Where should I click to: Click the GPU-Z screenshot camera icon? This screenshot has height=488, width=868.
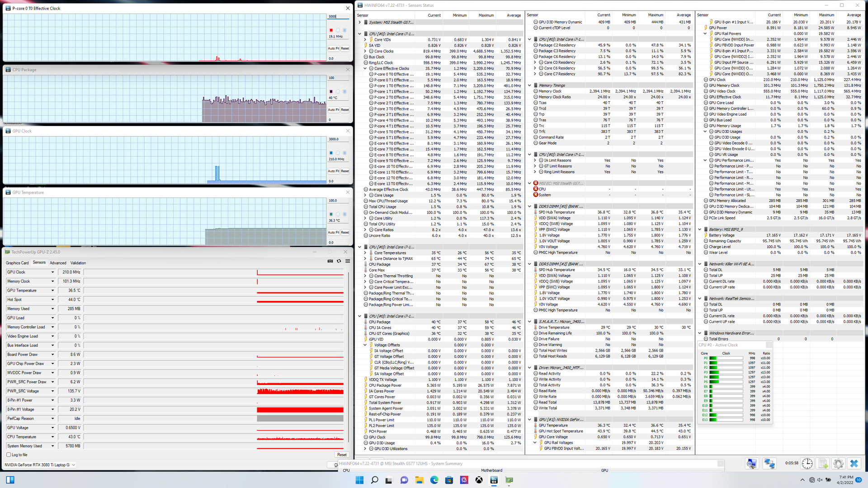tap(330, 261)
